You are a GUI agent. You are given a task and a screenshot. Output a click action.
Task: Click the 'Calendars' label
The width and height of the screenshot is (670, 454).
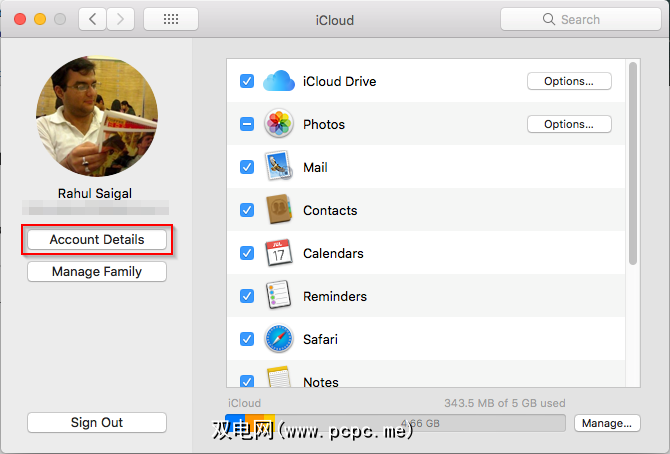333,254
